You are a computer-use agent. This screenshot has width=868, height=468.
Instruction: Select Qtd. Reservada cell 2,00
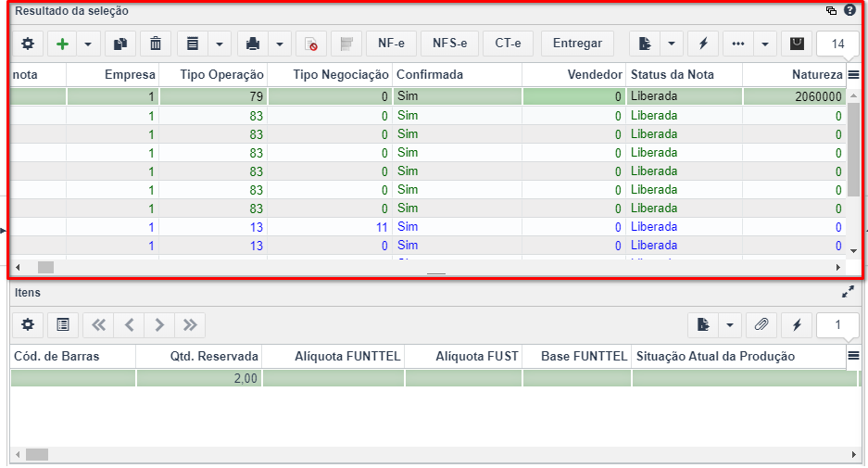(199, 378)
